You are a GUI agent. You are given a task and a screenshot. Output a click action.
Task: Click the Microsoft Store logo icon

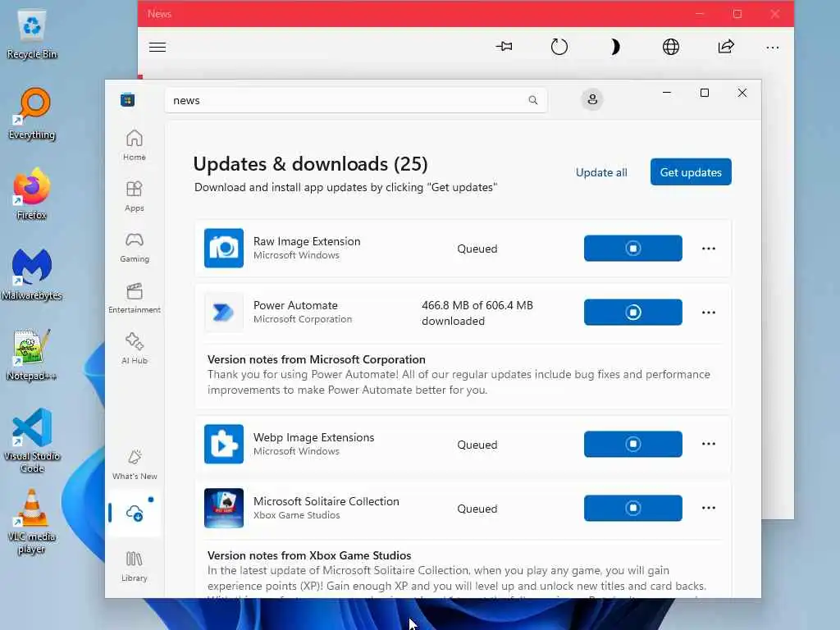(127, 99)
